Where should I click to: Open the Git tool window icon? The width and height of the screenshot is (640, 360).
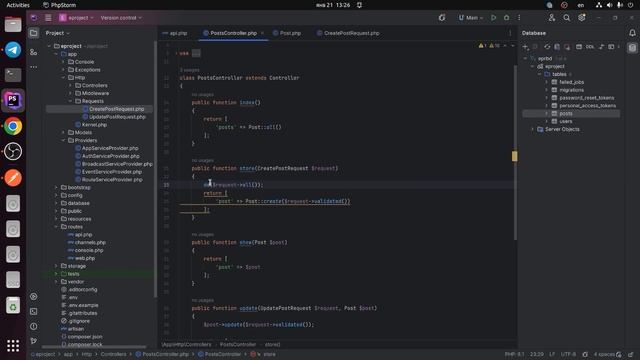point(33,341)
